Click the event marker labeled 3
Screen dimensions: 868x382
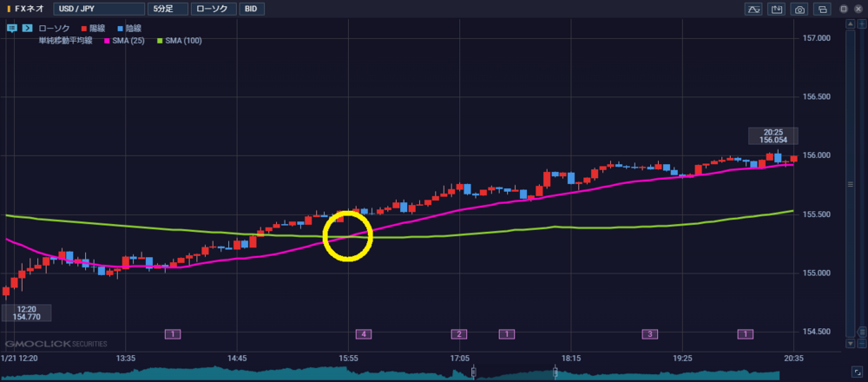pyautogui.click(x=648, y=333)
